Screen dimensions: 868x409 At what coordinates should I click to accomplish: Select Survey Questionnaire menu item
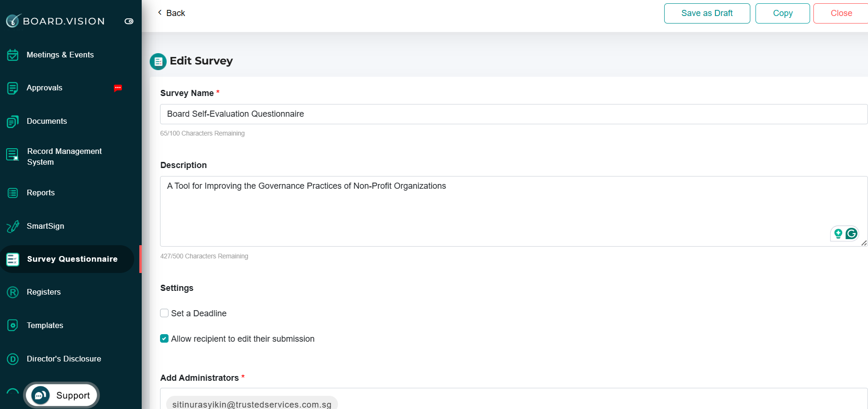point(67,259)
